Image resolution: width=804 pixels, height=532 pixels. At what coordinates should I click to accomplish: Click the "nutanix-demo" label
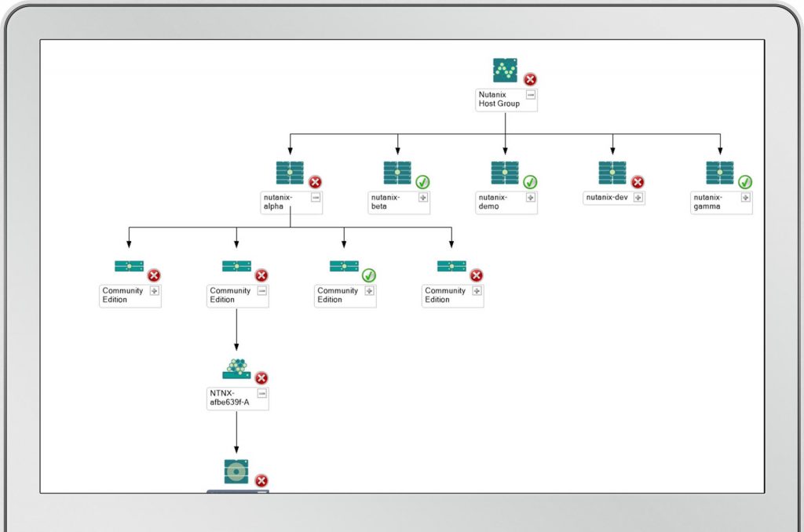[493, 202]
